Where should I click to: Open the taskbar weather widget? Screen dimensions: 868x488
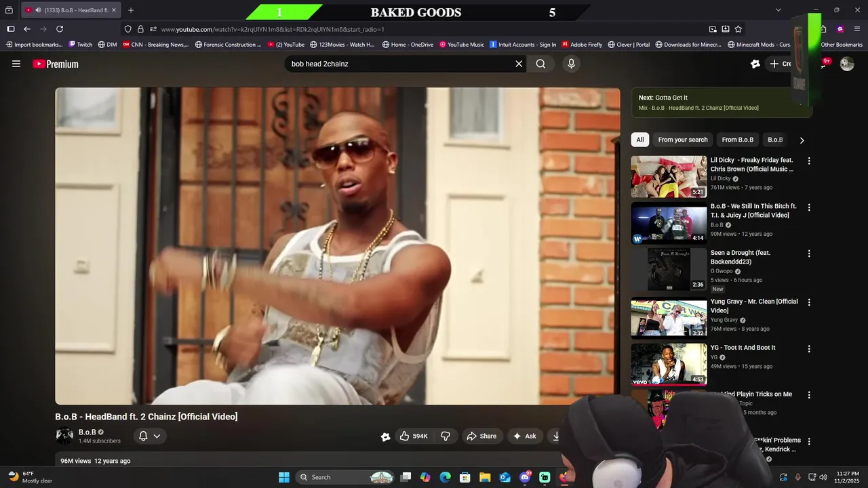30,477
